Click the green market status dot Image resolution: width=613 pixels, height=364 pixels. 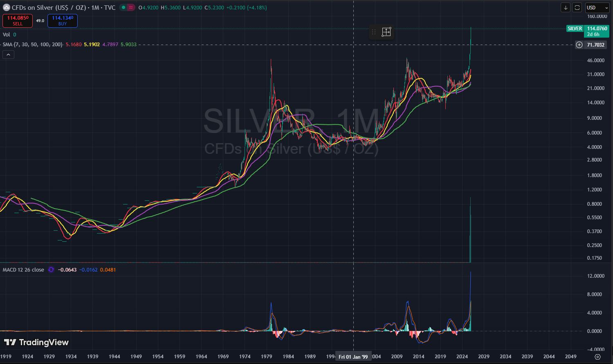(123, 7)
